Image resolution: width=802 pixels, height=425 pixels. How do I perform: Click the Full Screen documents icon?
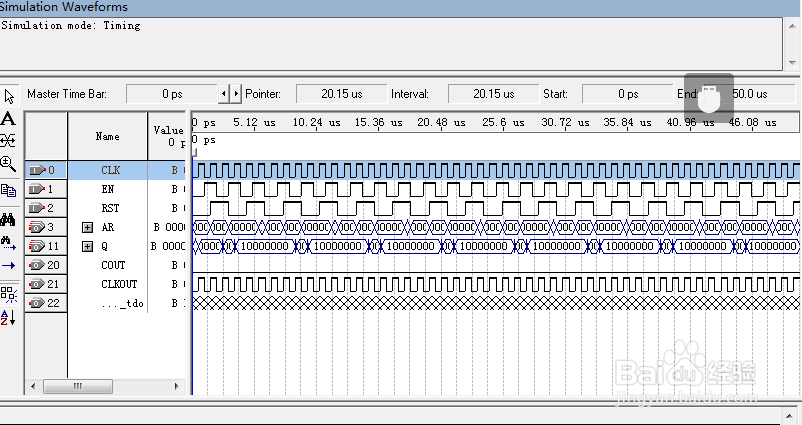(8, 190)
